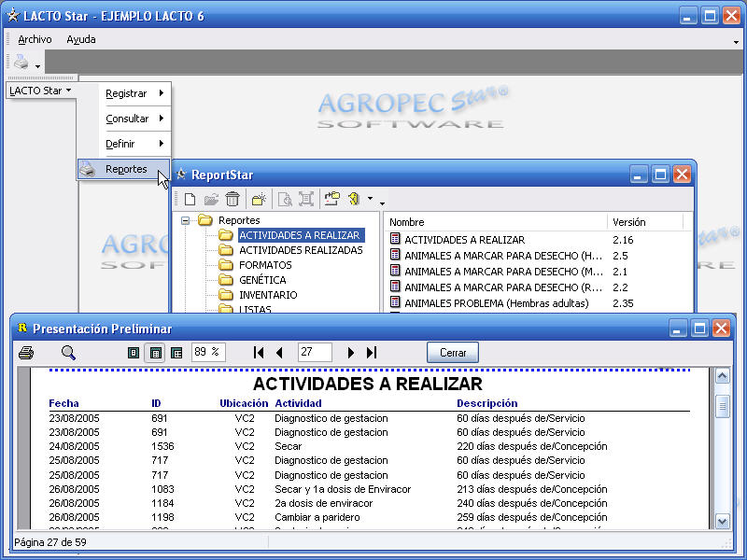The height and width of the screenshot is (560, 747).
Task: Open the Ayuda menu
Action: tap(81, 39)
